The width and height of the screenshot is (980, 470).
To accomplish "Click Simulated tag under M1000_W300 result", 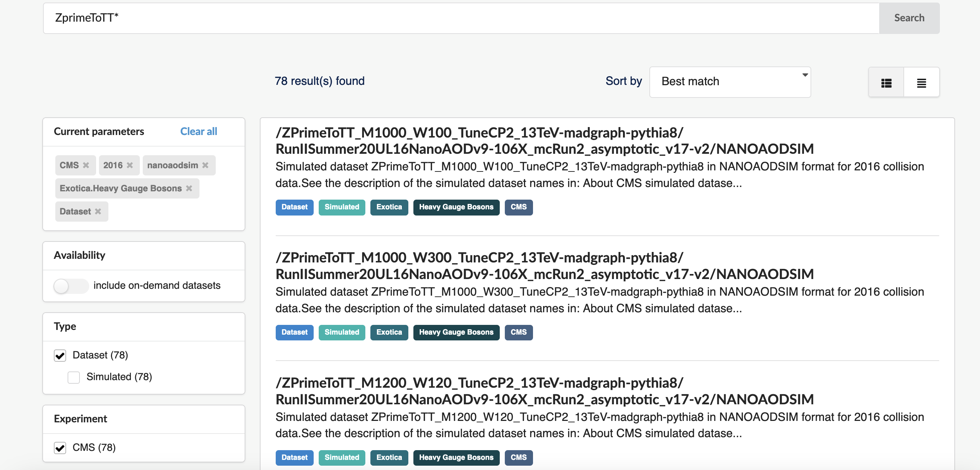I will [x=341, y=332].
